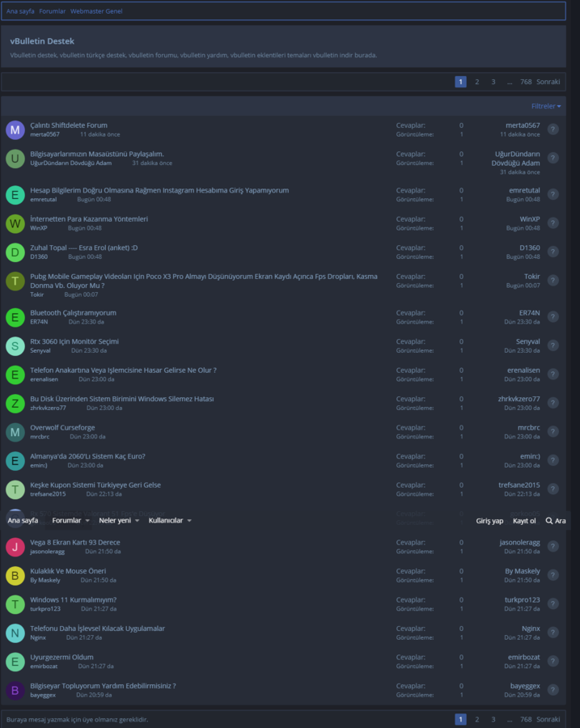Click question-mark icon on Çalıntı Shiftdelete Forum row
The image size is (580, 728).
(x=552, y=129)
